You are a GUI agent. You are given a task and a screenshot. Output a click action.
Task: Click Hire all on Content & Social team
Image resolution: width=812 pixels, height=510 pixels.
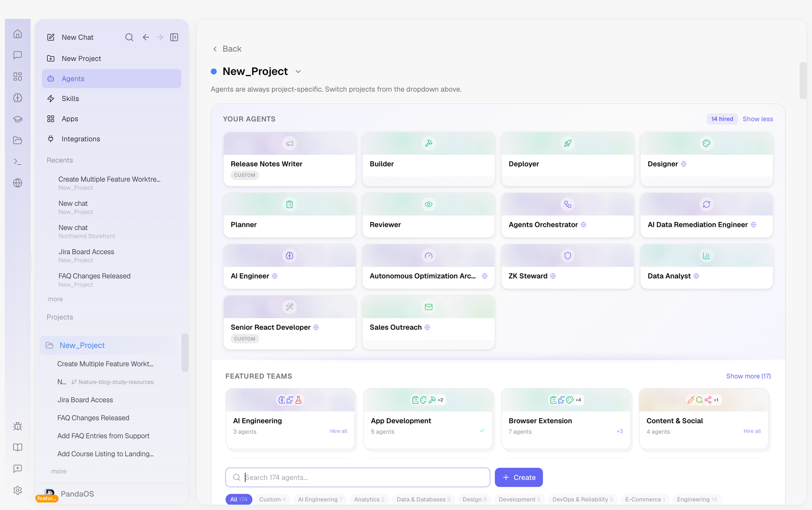[752, 431]
